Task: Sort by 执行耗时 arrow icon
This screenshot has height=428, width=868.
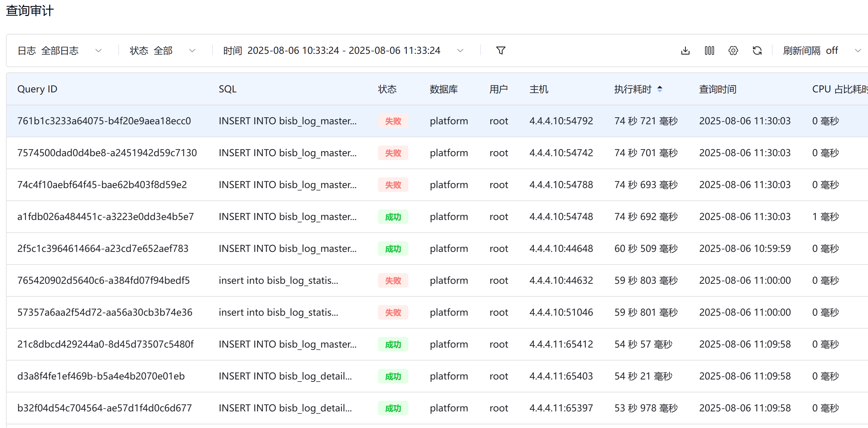Action: 660,89
